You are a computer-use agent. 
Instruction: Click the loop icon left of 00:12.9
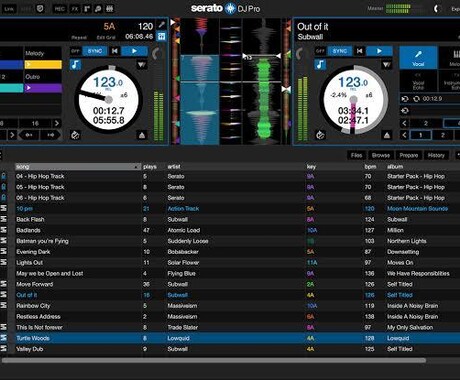pos(405,99)
